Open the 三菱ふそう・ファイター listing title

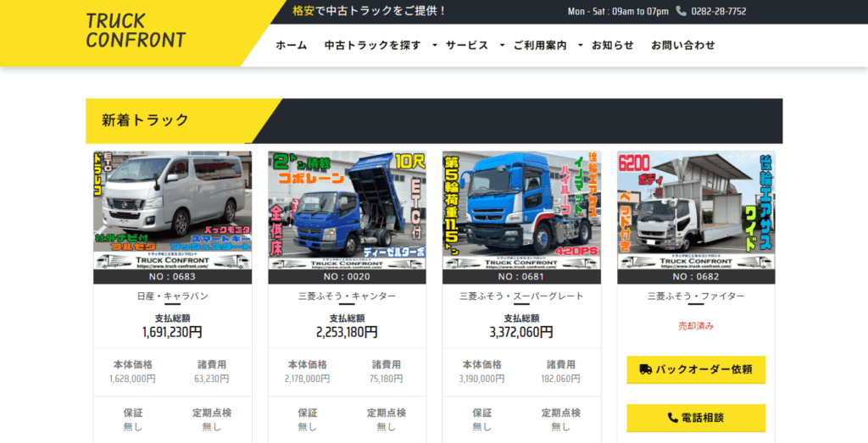click(697, 296)
